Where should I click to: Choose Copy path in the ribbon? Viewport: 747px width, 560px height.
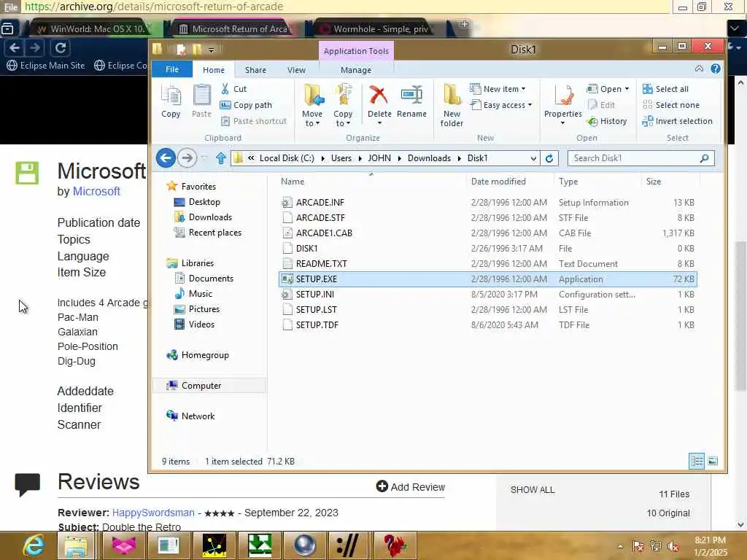246,105
